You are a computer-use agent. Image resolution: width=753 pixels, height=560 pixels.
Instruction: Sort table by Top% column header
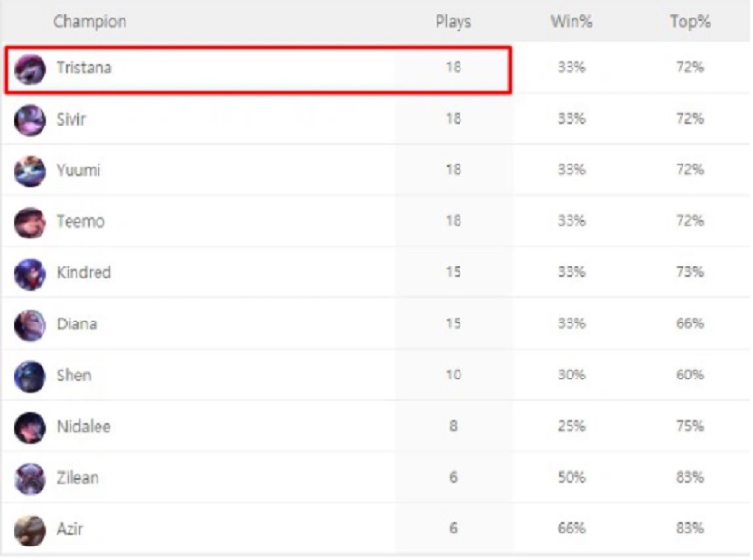click(689, 21)
